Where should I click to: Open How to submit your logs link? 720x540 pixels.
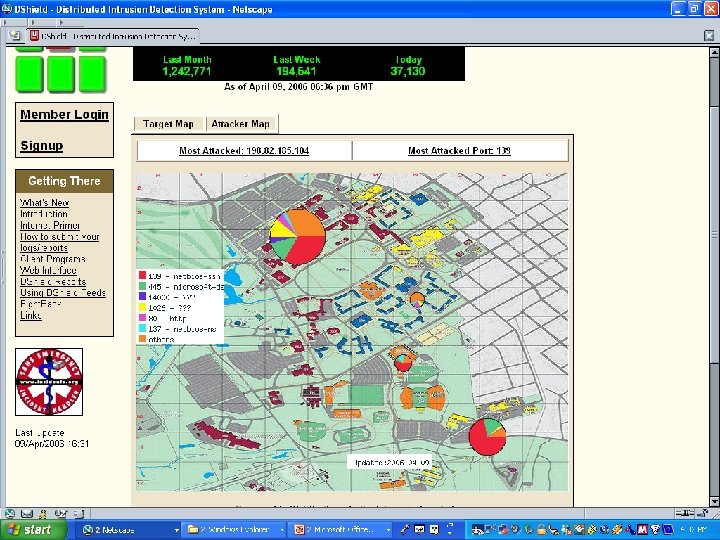[x=59, y=242]
